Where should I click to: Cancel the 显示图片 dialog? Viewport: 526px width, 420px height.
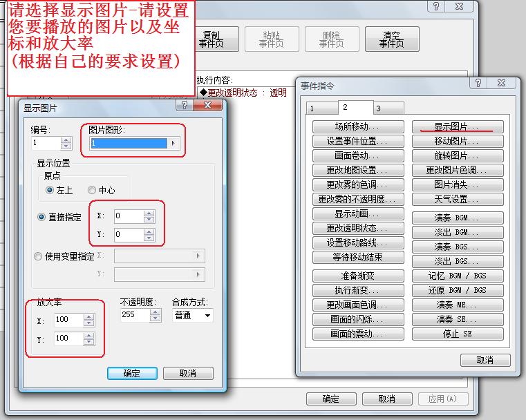[x=188, y=374]
